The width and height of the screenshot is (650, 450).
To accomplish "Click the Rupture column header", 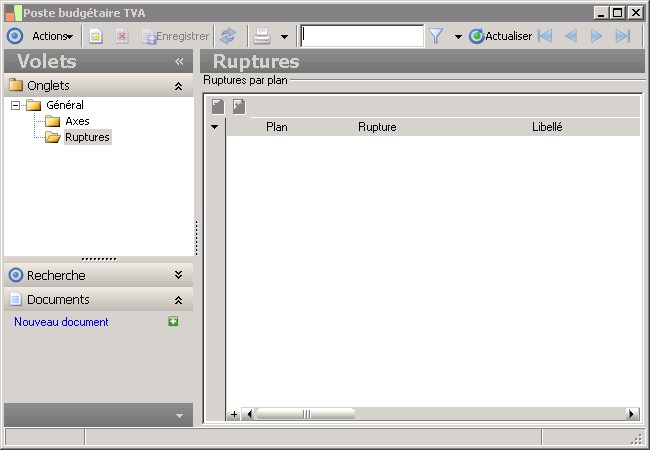I will point(377,127).
